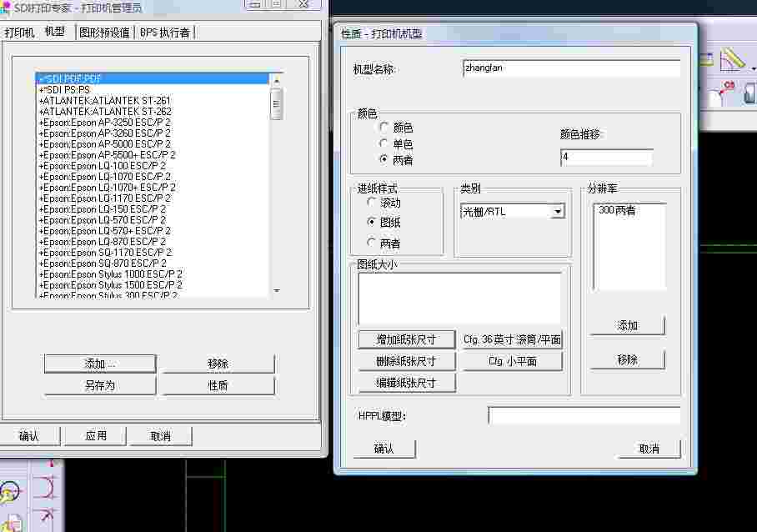Click 性质 properties button

pyautogui.click(x=218, y=385)
